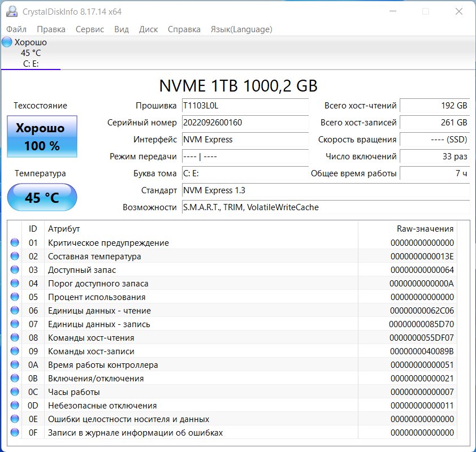Click the volume letter field C: E:
The image size is (476, 452).
click(x=245, y=173)
